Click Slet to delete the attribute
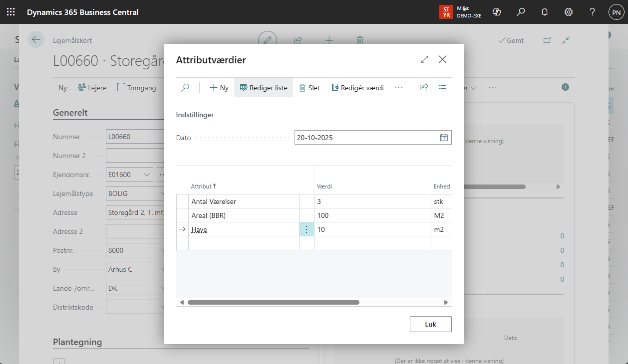 click(310, 88)
